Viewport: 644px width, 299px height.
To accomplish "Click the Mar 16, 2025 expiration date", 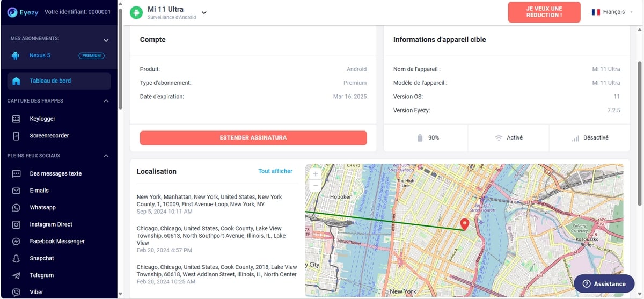I will [x=350, y=97].
